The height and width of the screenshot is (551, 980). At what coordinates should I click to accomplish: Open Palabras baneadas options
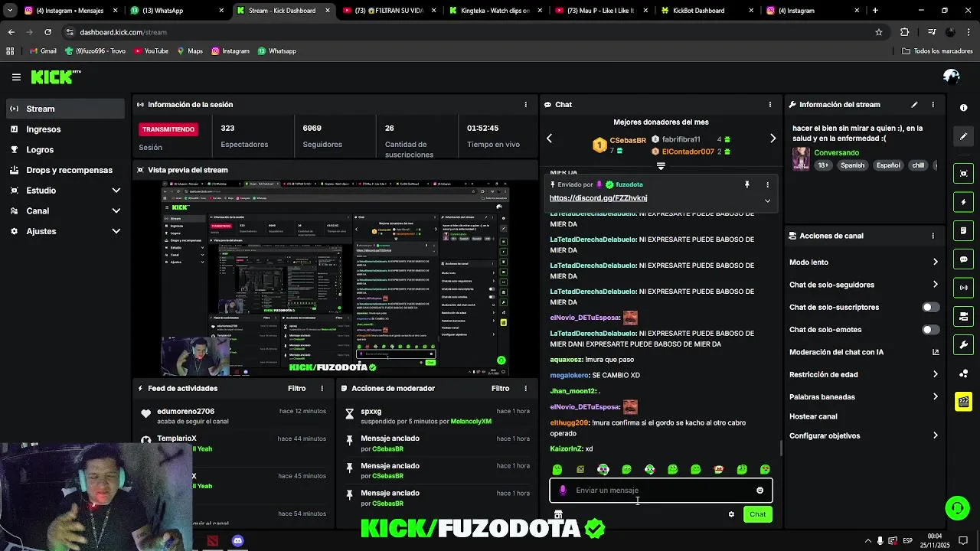[x=935, y=397]
